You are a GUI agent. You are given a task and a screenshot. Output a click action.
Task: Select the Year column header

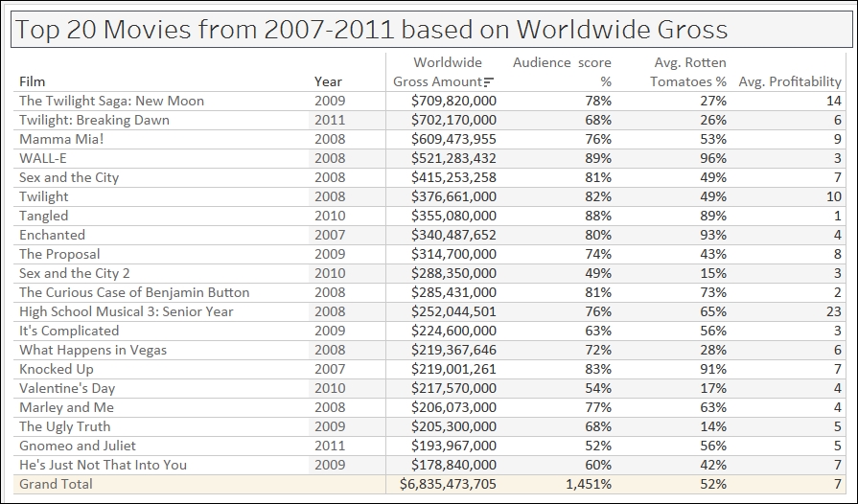[x=328, y=81]
